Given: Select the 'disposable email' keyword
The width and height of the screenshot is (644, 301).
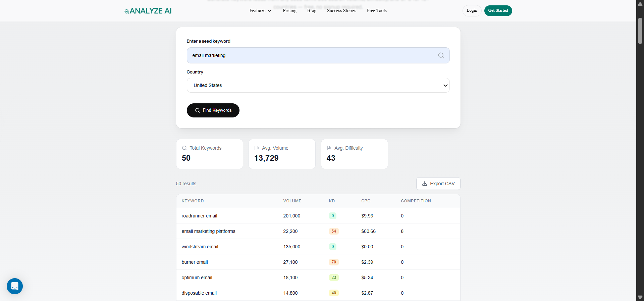Looking at the screenshot, I should [199, 293].
